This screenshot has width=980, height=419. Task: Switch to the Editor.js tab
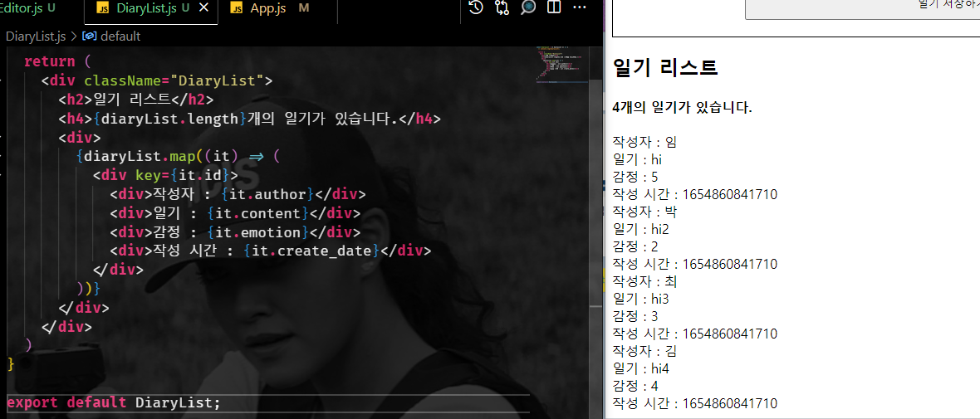27,9
